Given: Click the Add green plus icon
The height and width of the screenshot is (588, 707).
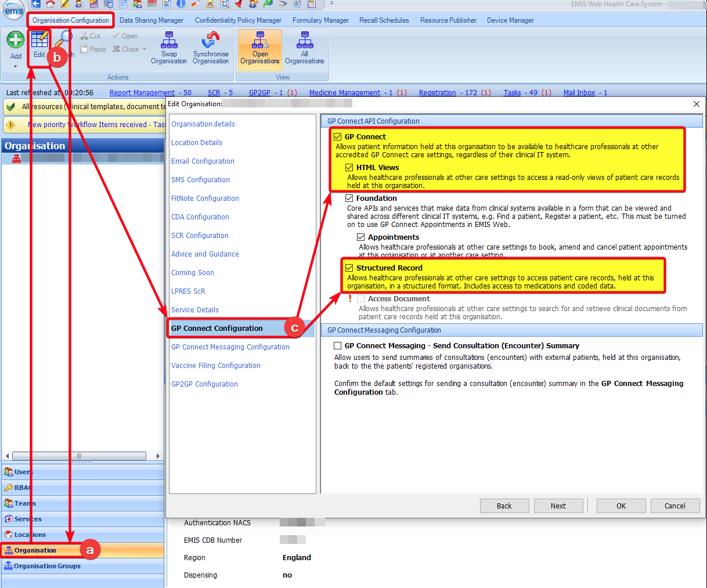Looking at the screenshot, I should pos(16,39).
